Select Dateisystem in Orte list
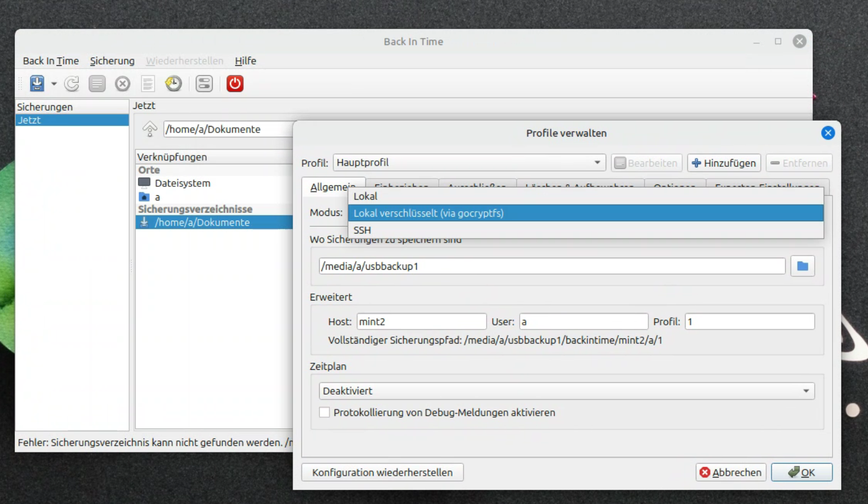 point(182,183)
